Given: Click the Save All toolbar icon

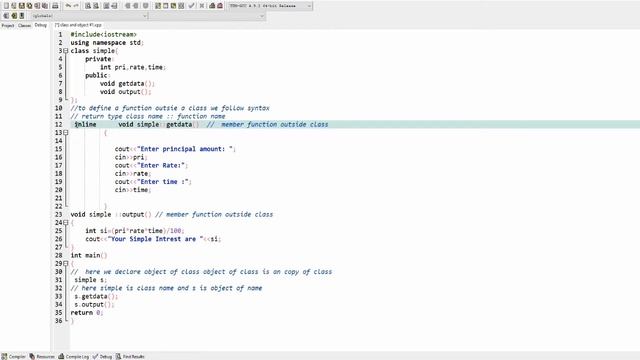Looking at the screenshot, I should (29, 6).
